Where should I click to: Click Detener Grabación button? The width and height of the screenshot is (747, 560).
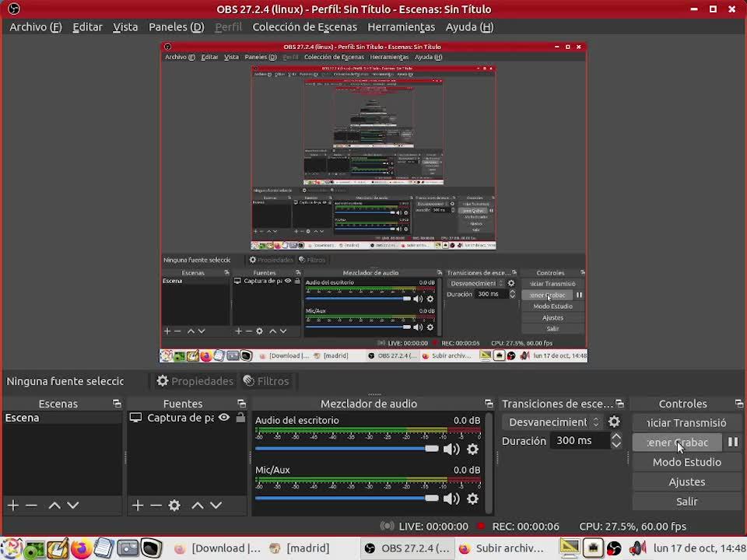pyautogui.click(x=677, y=443)
